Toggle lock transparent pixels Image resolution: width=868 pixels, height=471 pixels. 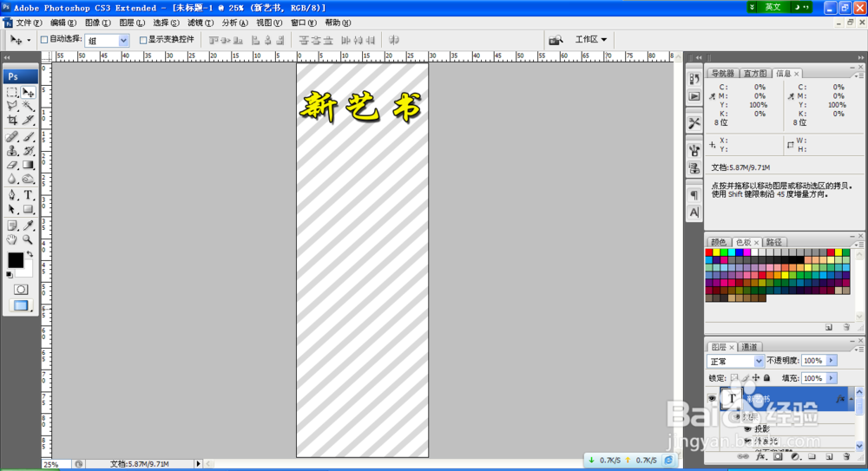734,378
